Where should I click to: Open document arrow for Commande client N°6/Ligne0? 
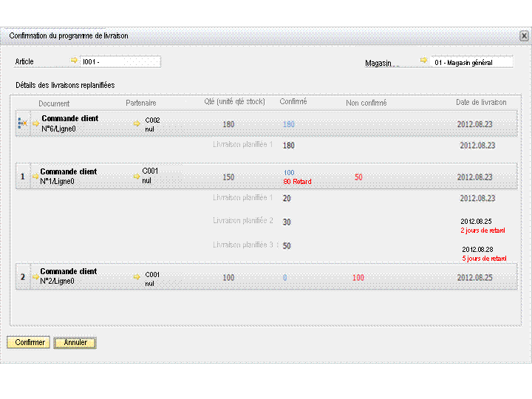coord(36,123)
